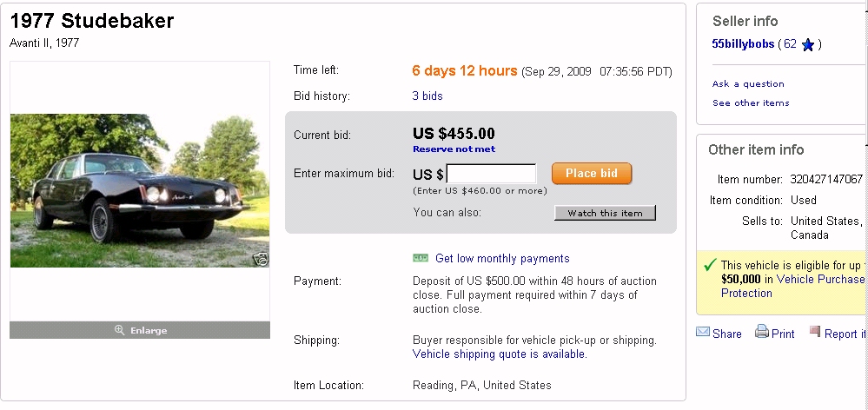The height and width of the screenshot is (410, 868).
Task: Click the Enlarge magnifier icon below the photo
Action: (120, 330)
